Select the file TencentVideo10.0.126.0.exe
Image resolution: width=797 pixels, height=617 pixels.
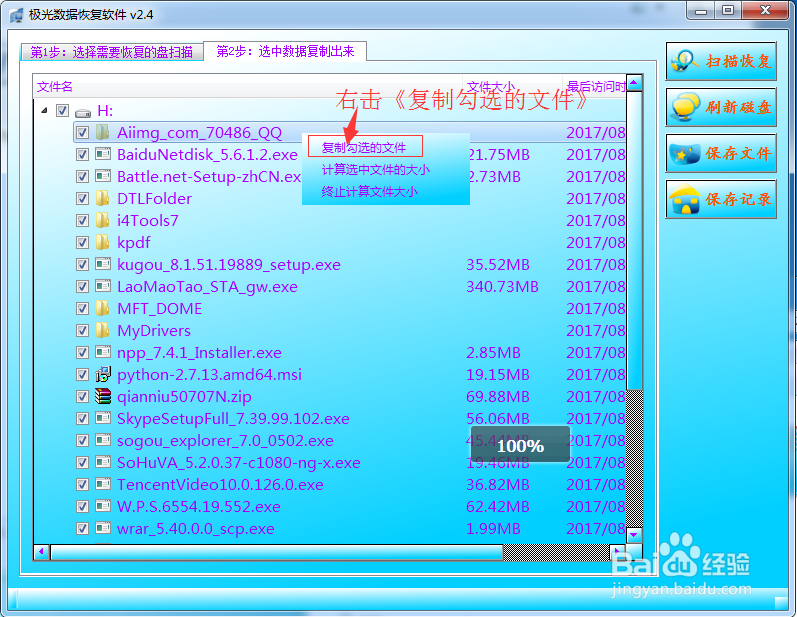[x=220, y=485]
